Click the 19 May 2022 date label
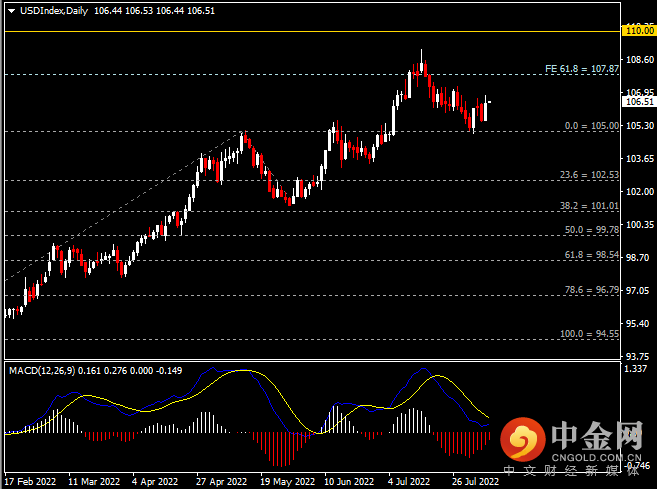 (287, 481)
